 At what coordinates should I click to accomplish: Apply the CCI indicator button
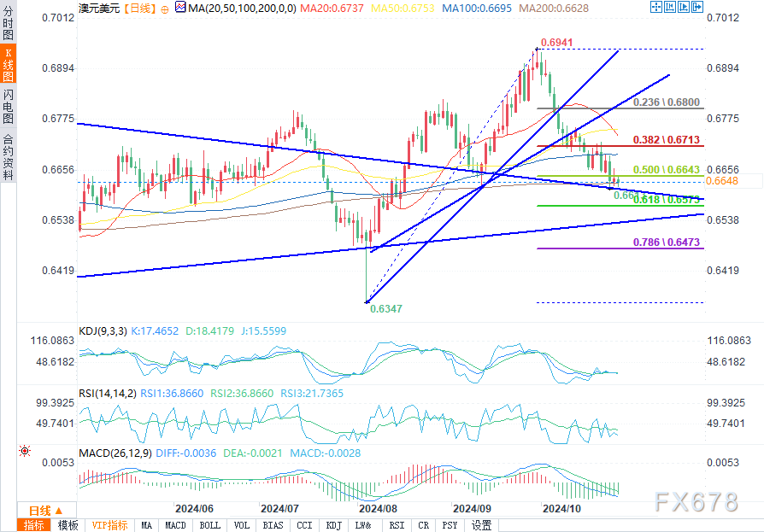tap(304, 525)
